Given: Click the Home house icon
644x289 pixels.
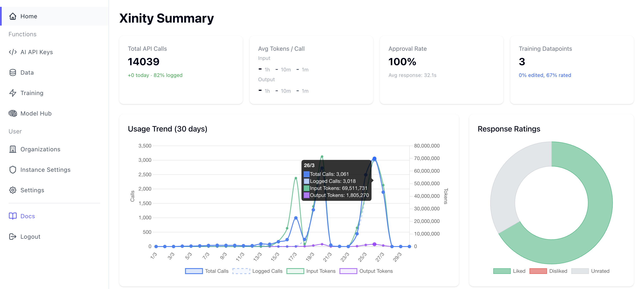Looking at the screenshot, I should 13,16.
